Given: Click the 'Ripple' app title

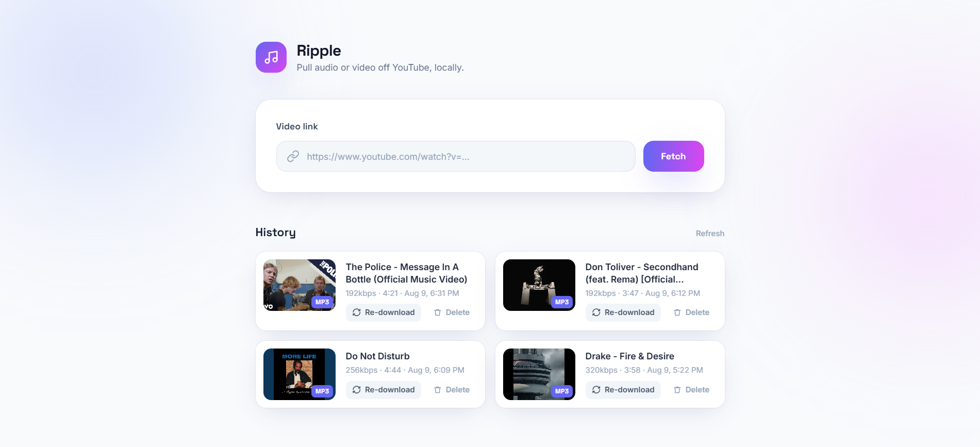Looking at the screenshot, I should [319, 51].
